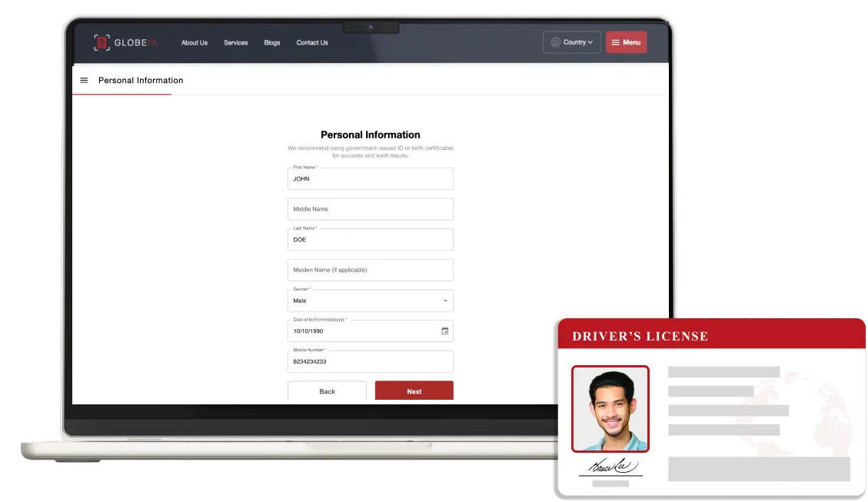This screenshot has width=868, height=502.
Task: Go to About Us page
Action: [x=194, y=42]
